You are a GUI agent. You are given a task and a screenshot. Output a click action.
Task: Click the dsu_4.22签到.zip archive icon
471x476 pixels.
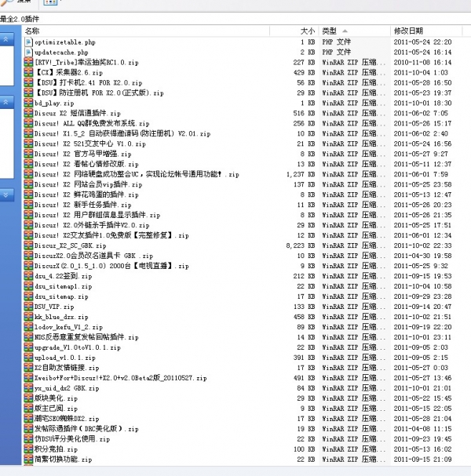click(x=28, y=276)
